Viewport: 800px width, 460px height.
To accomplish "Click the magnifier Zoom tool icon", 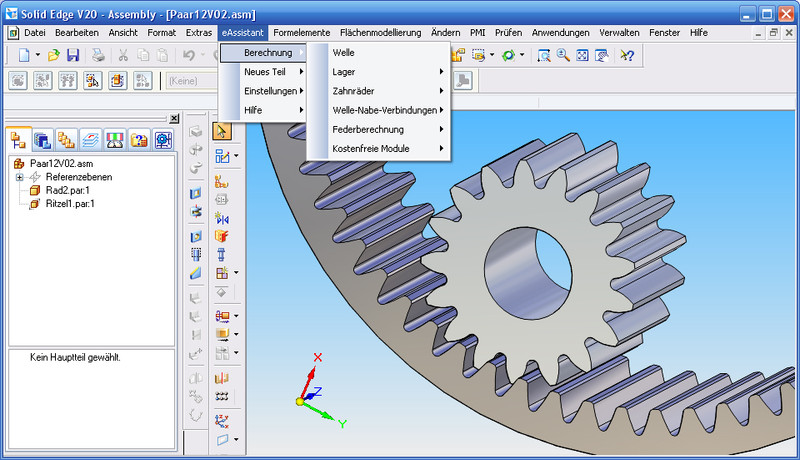I will [563, 55].
